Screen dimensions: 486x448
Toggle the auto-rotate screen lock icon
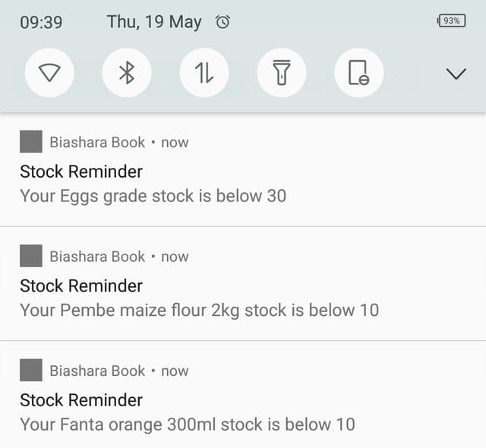(358, 73)
